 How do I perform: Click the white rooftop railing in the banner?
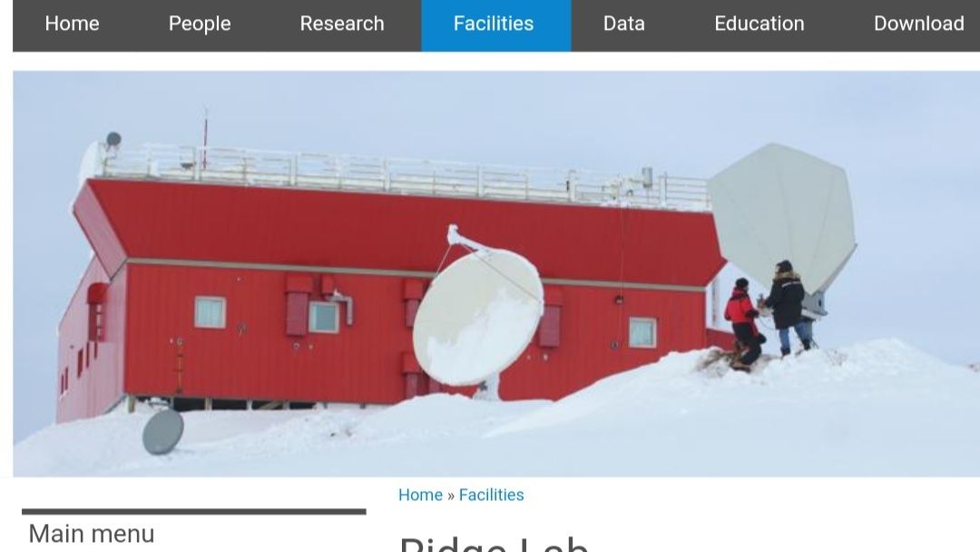coord(407,176)
